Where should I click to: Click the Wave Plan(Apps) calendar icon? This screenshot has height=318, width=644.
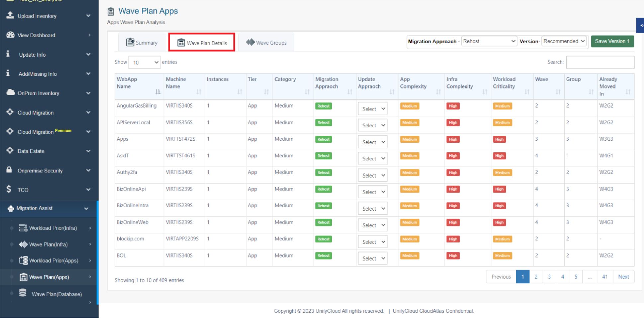[x=23, y=277]
